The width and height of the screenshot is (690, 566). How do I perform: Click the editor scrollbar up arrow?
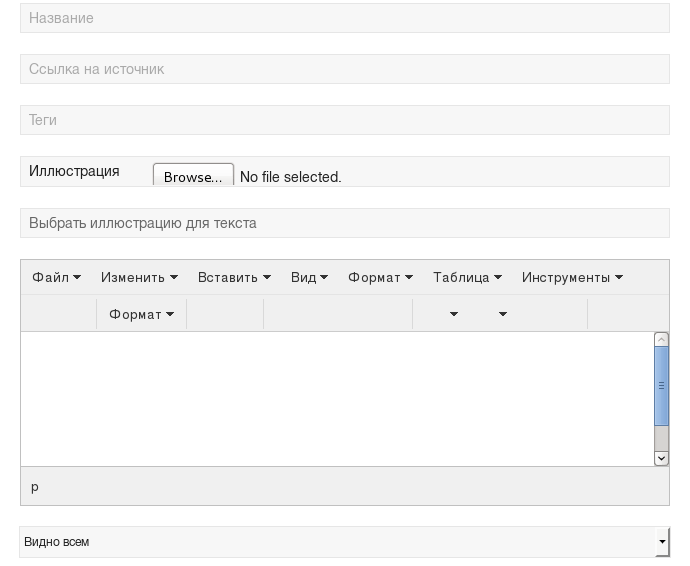pyautogui.click(x=661, y=339)
